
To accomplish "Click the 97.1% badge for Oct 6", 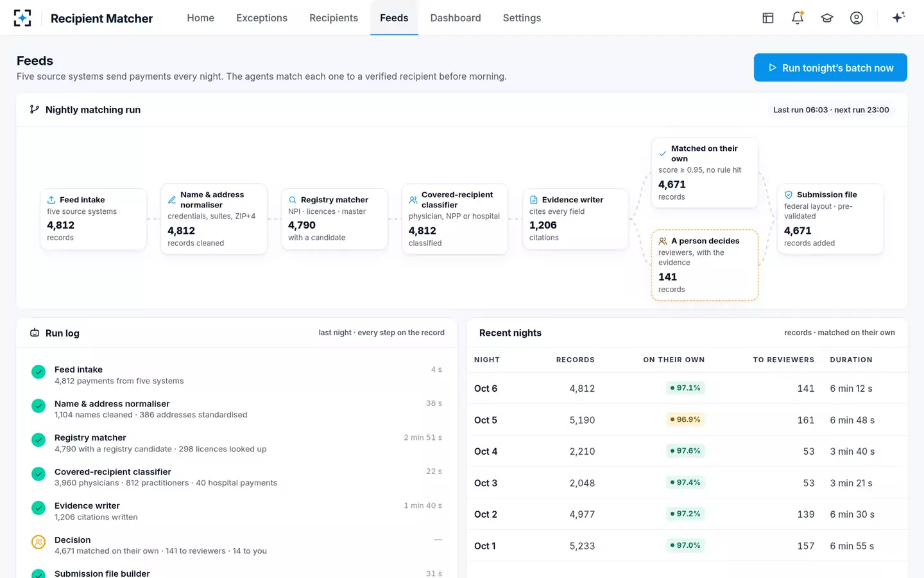I will click(685, 388).
